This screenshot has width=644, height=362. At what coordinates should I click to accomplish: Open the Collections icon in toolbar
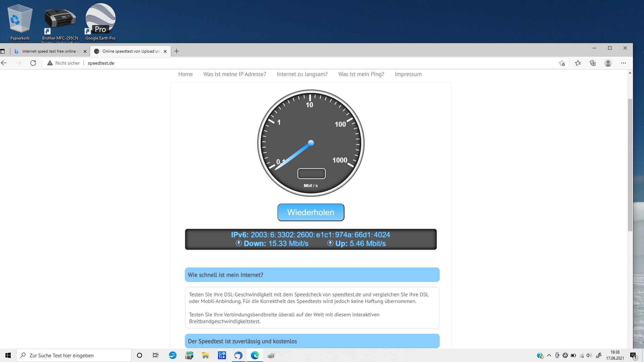pos(593,63)
